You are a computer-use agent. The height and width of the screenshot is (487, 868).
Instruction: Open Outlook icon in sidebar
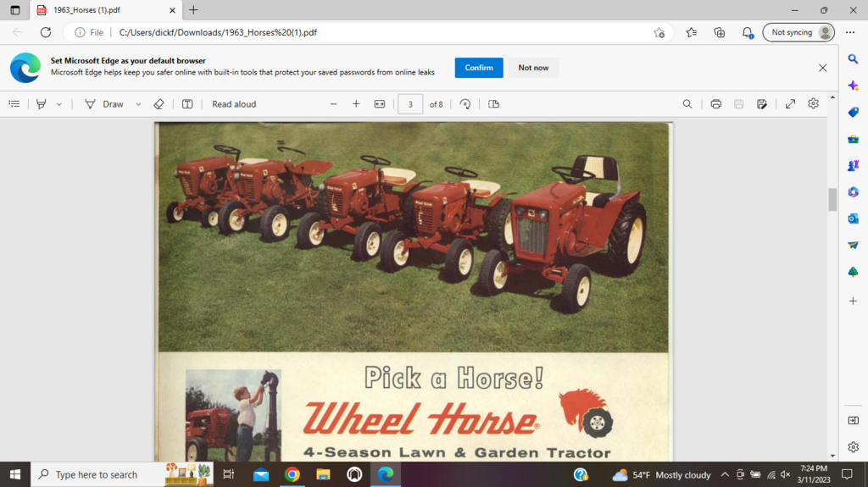pyautogui.click(x=853, y=219)
